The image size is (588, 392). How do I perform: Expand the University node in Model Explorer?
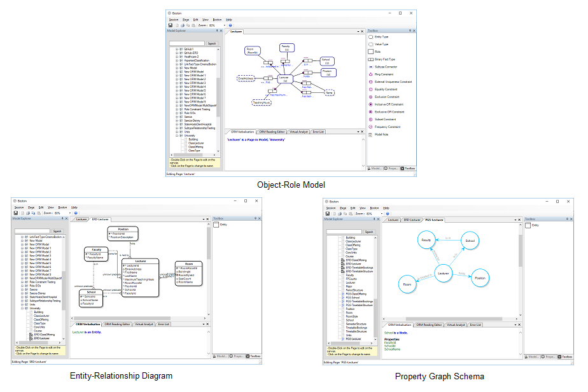click(x=177, y=135)
